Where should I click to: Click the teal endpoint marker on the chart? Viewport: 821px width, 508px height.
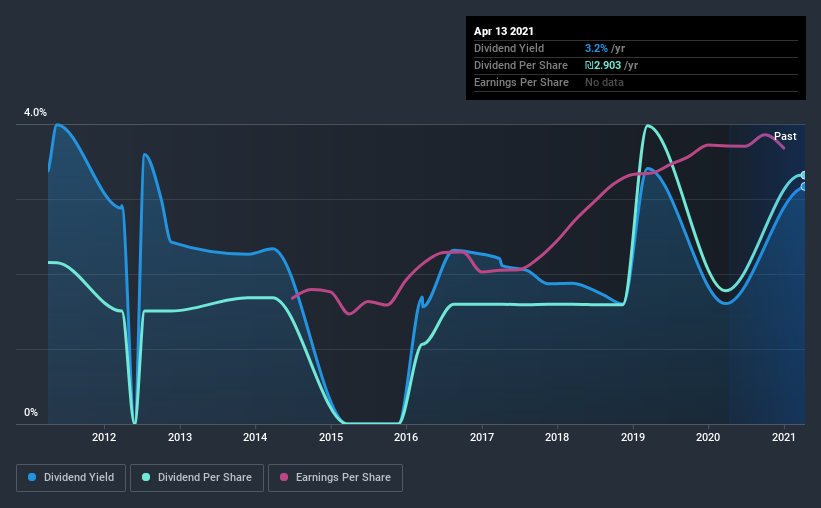(804, 175)
